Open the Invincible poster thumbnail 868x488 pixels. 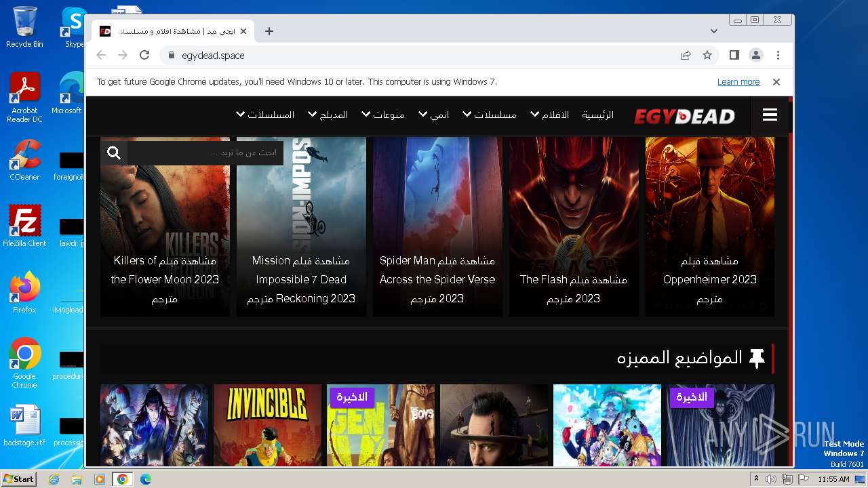point(267,426)
